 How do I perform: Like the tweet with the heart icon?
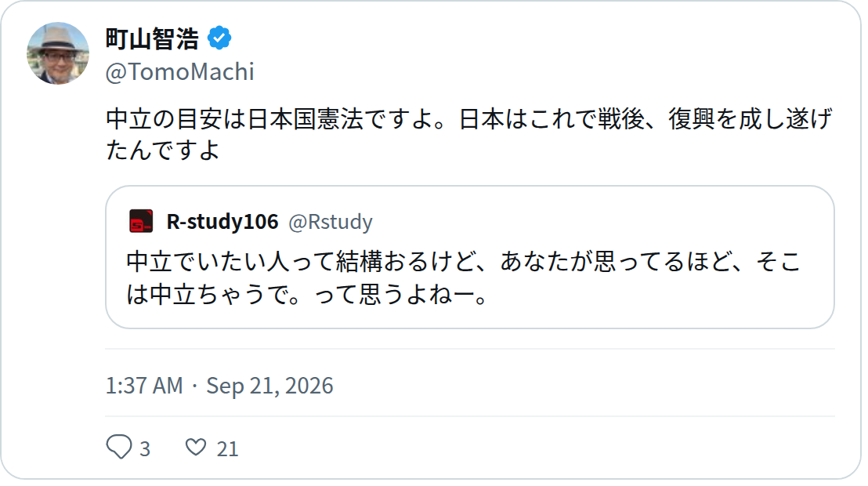tap(195, 447)
